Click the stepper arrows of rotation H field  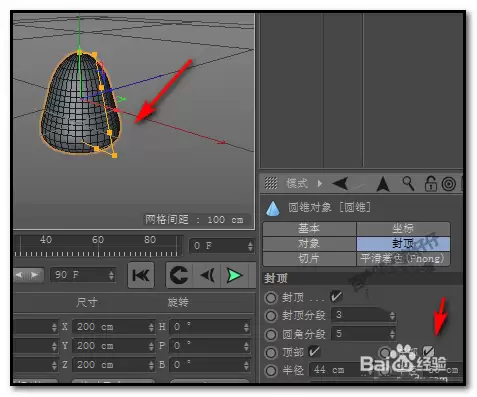246,327
